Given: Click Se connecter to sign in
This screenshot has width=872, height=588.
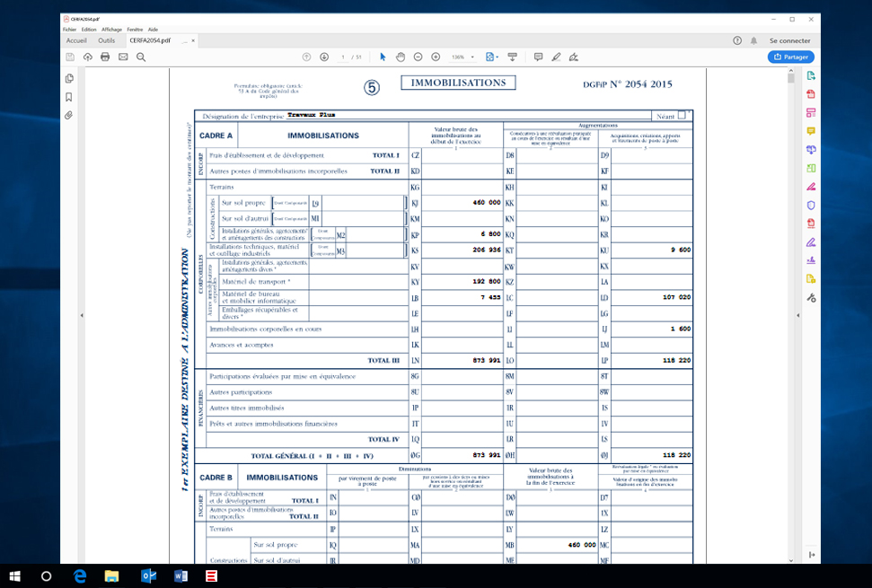Looking at the screenshot, I should (x=789, y=40).
